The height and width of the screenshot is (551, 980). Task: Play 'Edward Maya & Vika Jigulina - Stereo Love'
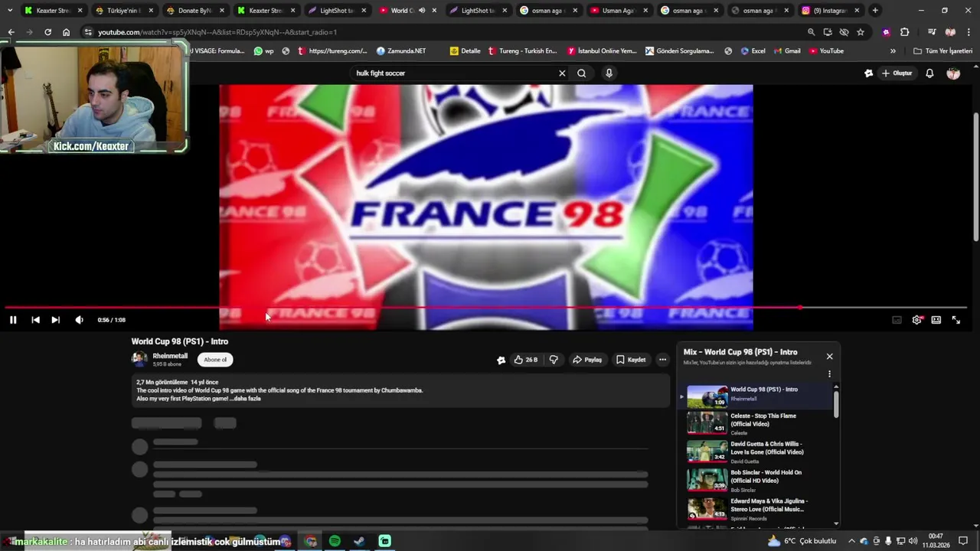(754, 509)
